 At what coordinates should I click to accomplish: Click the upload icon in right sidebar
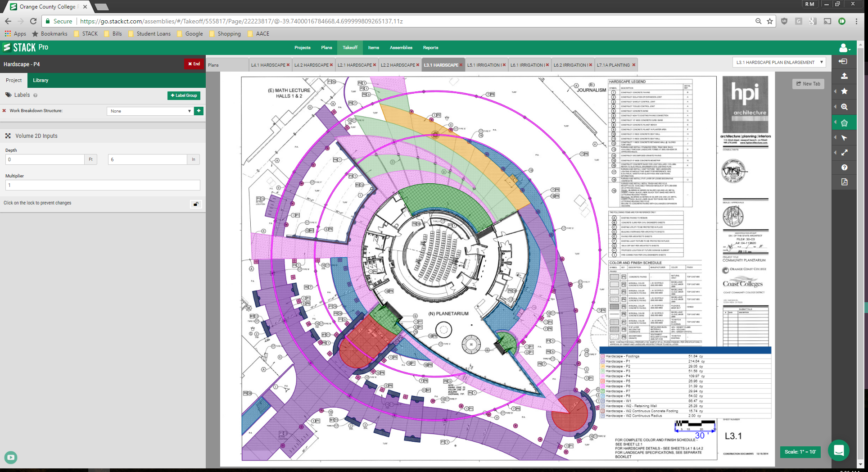coord(844,76)
